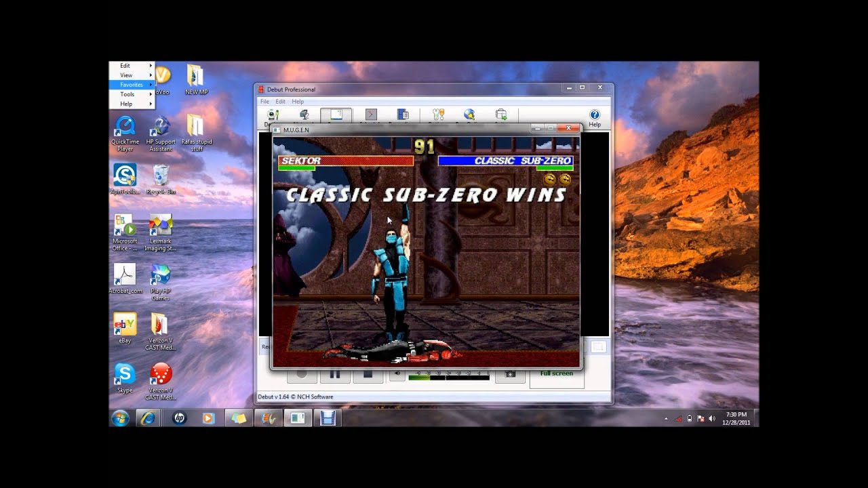This screenshot has width=868, height=488.
Task: Open the Play HP Games shortcut
Action: point(161,282)
